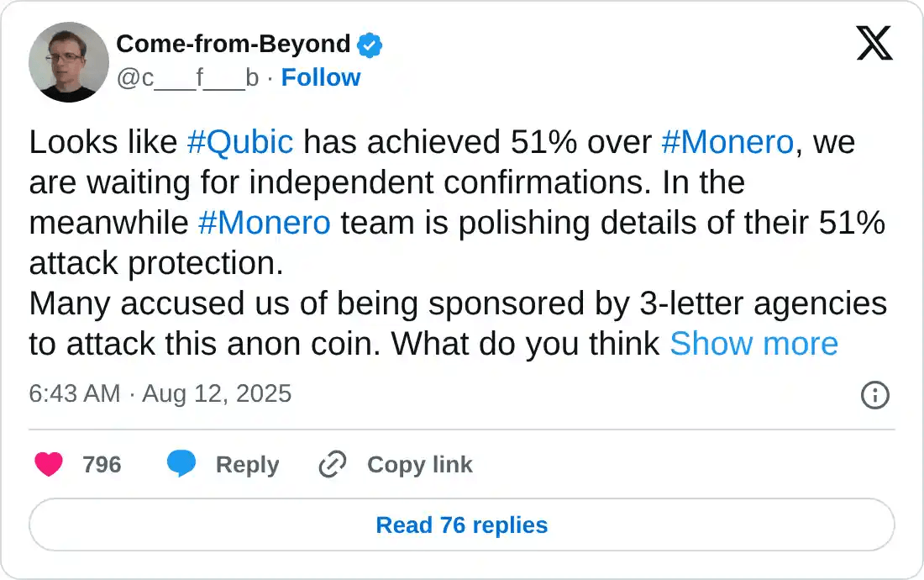Follow the Come-from-Beyond account
The height and width of the screenshot is (580, 924).
tap(320, 77)
